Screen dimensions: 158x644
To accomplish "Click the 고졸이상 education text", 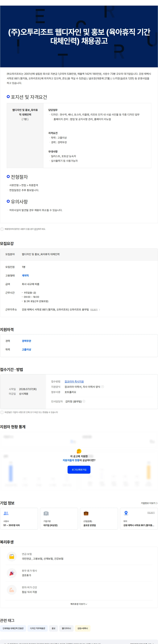I will pos(26,349).
